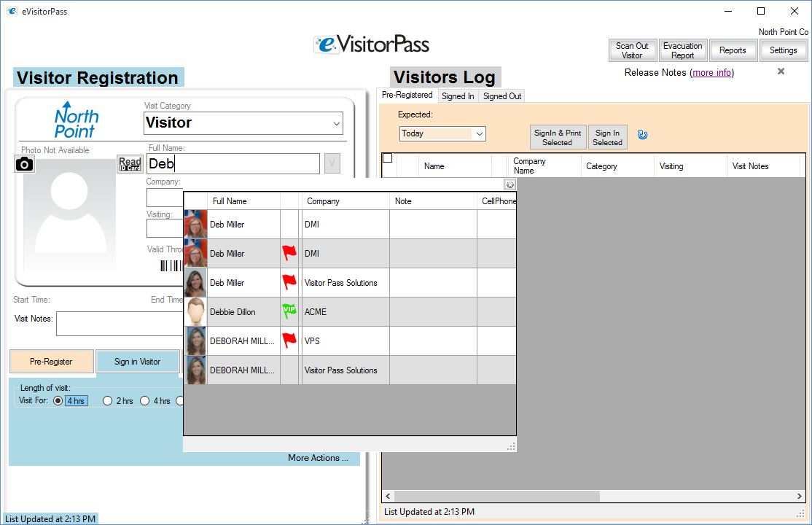The height and width of the screenshot is (525, 812).
Task: Click the refresh icon in Visitors Log
Action: pos(643,135)
